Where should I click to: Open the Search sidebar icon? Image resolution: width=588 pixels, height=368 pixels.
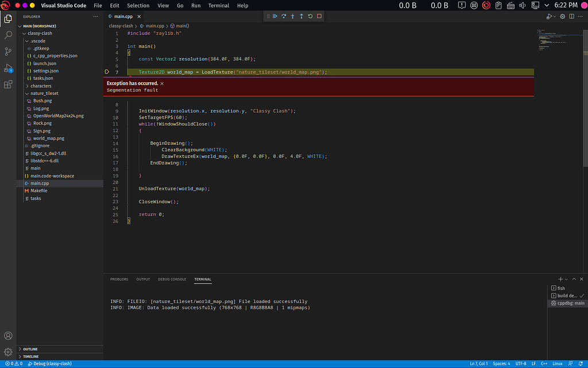8,34
